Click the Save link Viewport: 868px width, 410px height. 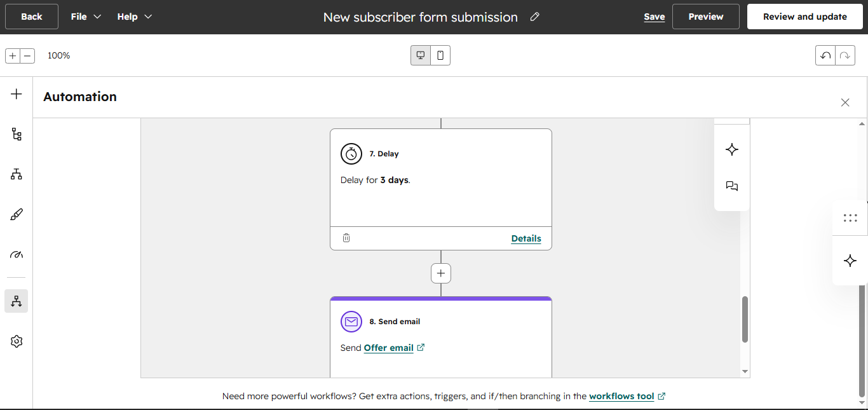(654, 17)
